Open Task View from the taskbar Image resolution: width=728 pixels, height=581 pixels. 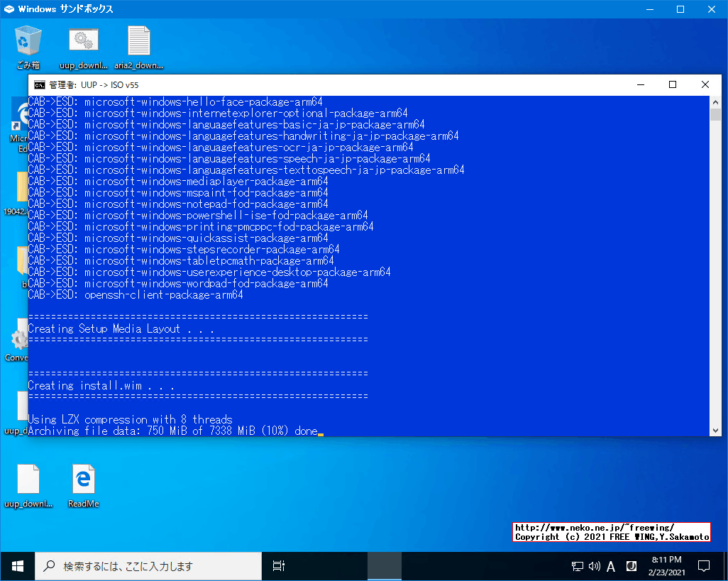tap(278, 565)
